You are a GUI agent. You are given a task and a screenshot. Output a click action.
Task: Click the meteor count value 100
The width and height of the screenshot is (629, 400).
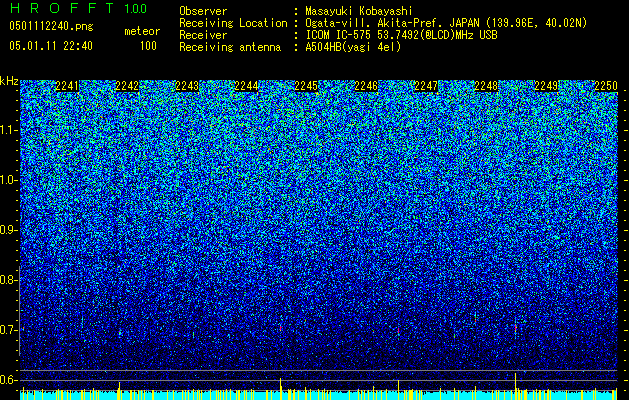tap(148, 46)
